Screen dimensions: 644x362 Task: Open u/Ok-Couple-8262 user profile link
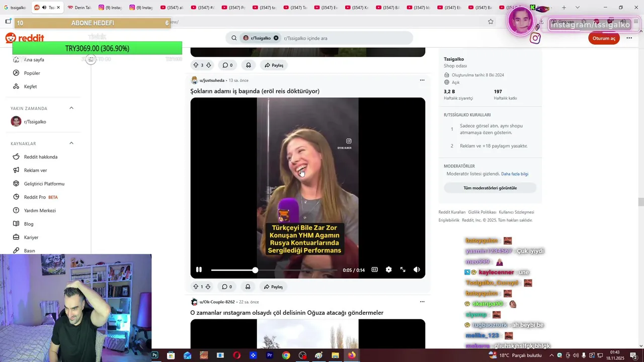(217, 302)
